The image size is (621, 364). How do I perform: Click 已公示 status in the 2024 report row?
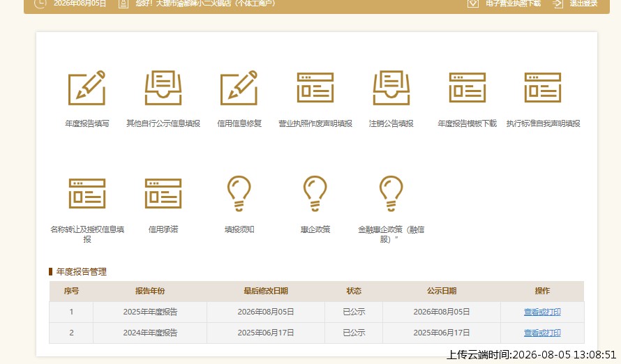pyautogui.click(x=354, y=333)
